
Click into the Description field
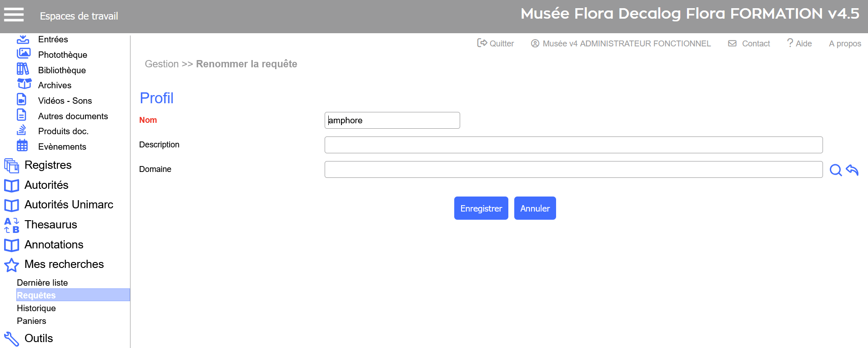(x=573, y=145)
